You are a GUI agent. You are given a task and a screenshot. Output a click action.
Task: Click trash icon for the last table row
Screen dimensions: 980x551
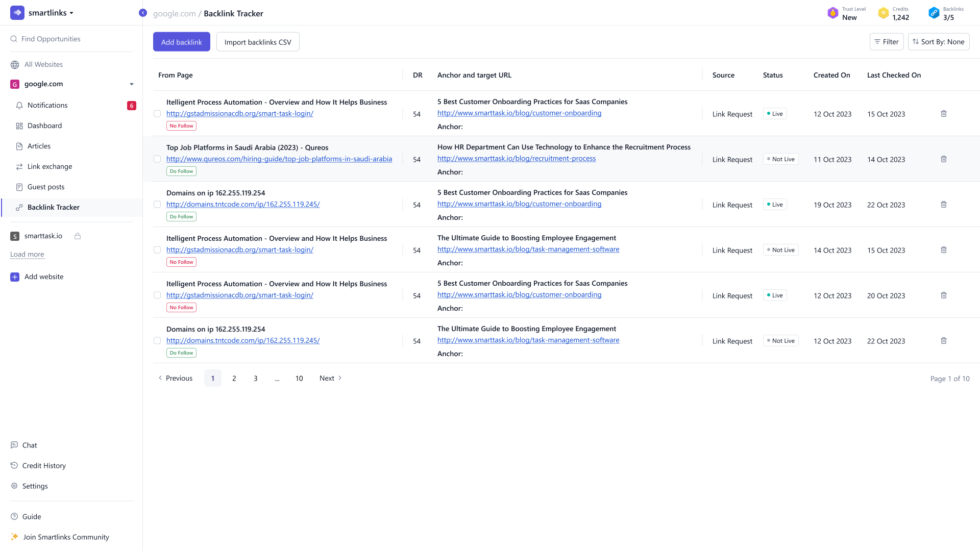coord(944,341)
